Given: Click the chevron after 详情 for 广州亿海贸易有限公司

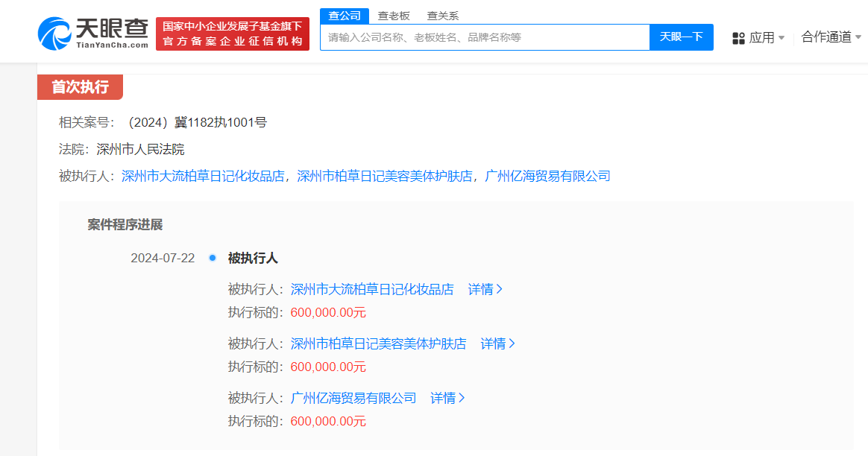Looking at the screenshot, I should pyautogui.click(x=463, y=398).
